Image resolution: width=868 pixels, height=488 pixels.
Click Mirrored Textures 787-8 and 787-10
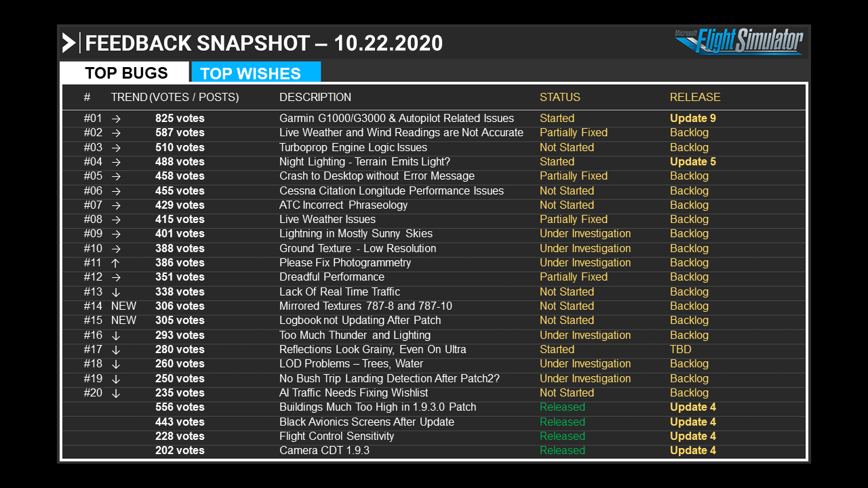(366, 306)
